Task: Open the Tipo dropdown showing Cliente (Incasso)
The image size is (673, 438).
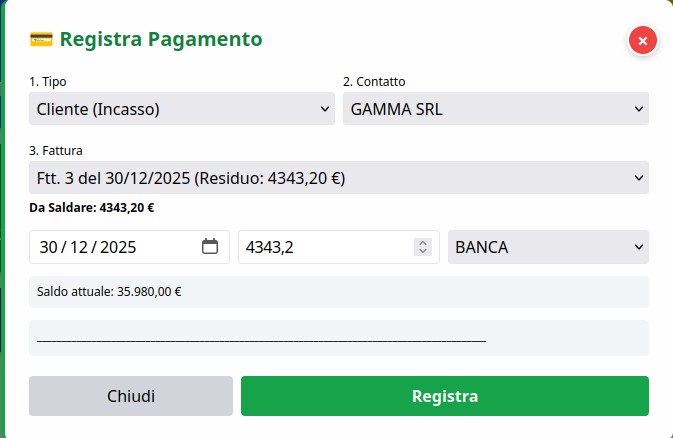Action: click(182, 109)
